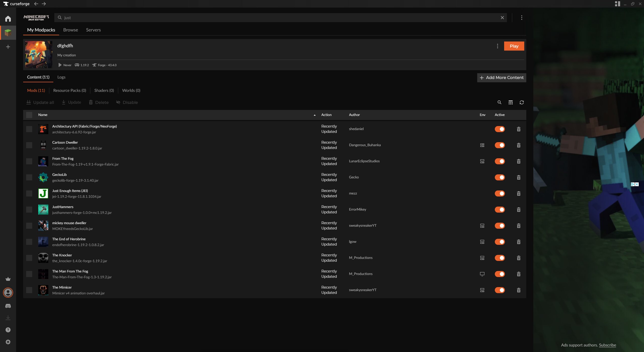Toggle The Man From The Fog switch
The width and height of the screenshot is (644, 352).
point(500,274)
